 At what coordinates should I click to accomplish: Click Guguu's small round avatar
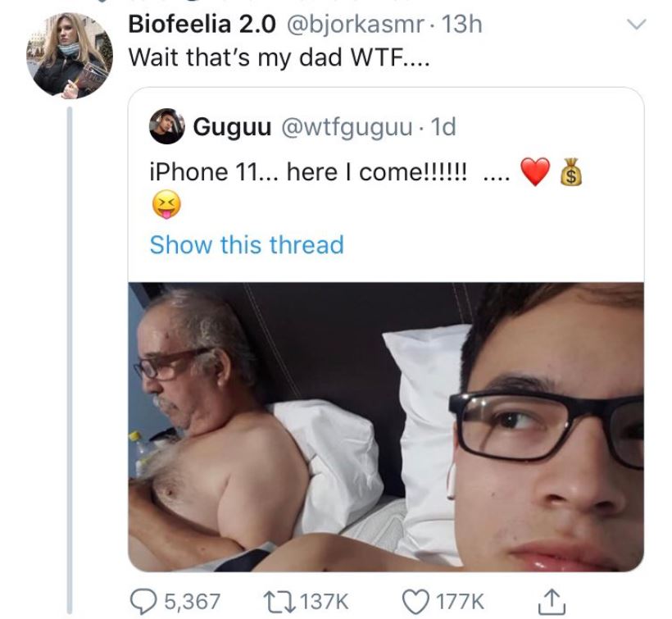click(166, 127)
